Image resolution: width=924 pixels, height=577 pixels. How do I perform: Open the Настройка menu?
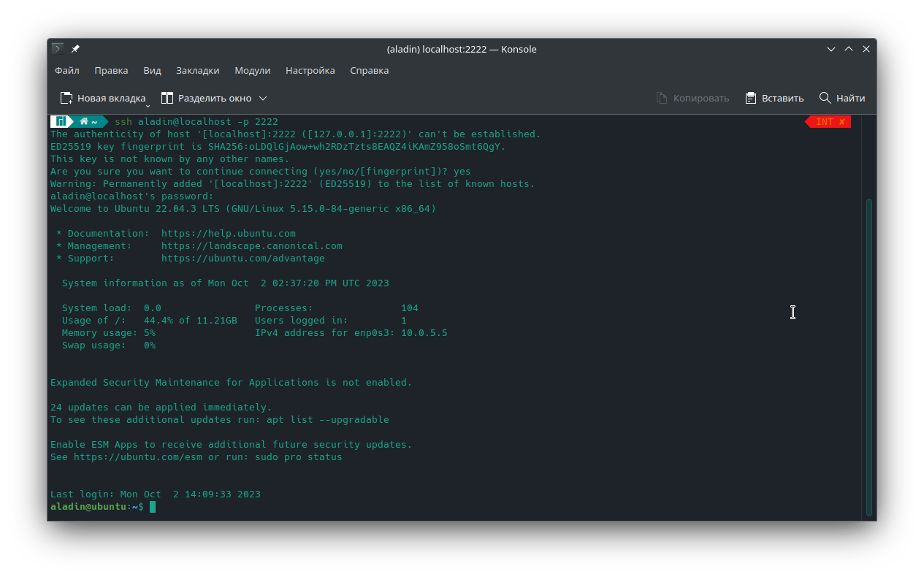pyautogui.click(x=310, y=70)
